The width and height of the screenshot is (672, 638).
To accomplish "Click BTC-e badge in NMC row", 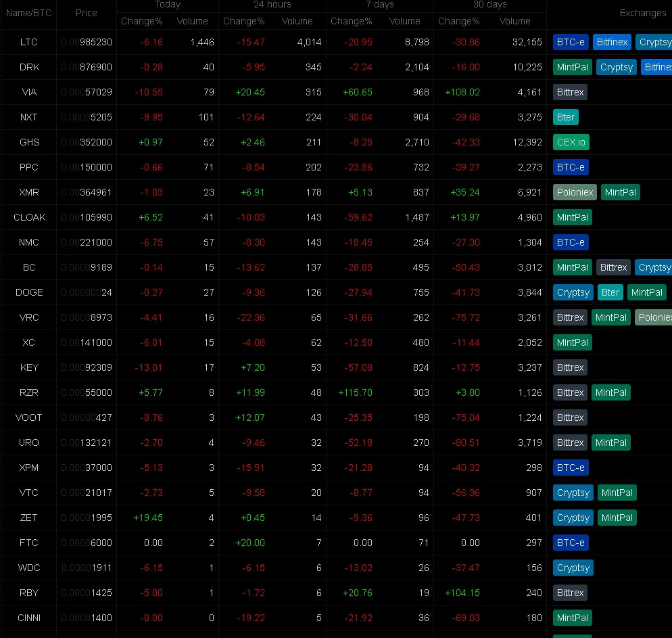I will (571, 242).
